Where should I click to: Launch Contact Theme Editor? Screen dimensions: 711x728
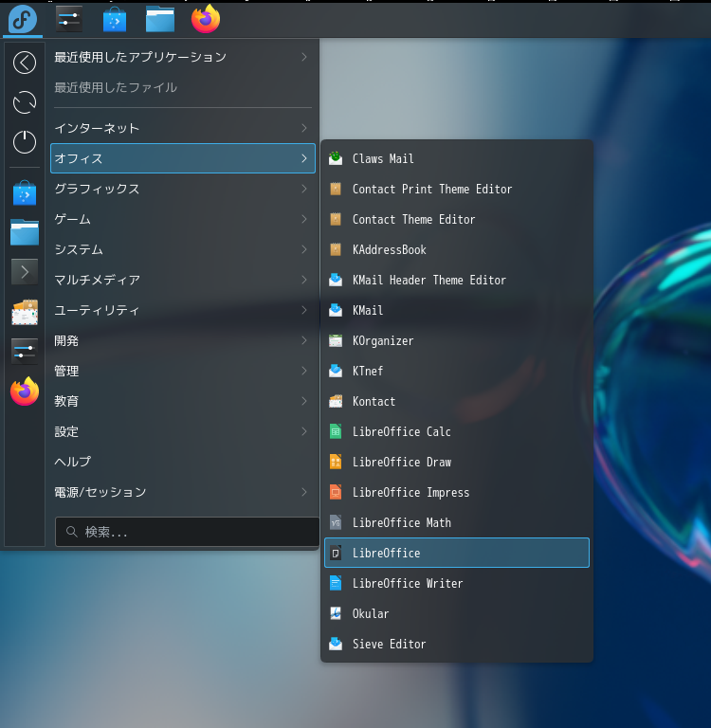coord(457,219)
